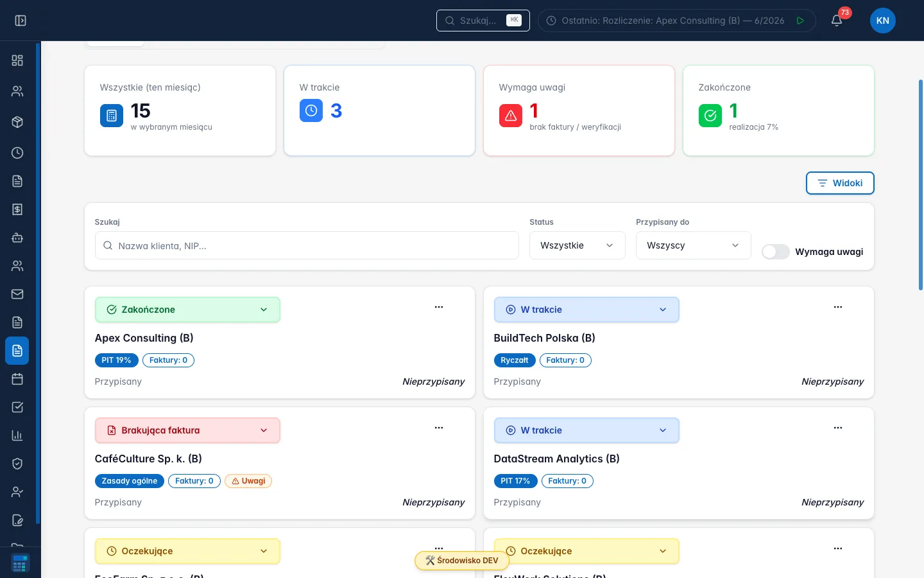Viewport: 924px width, 578px height.
Task: Open the three-dot menu on DataStream Analytics card
Action: coord(838,428)
